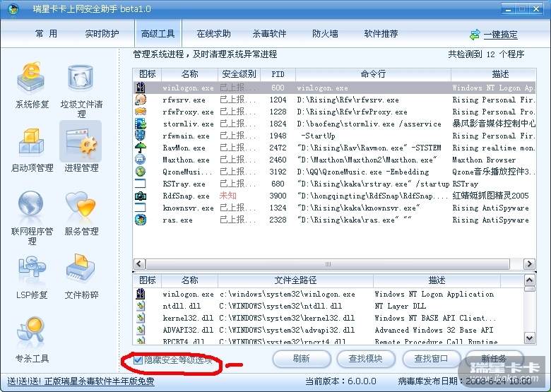The width and height of the screenshot is (551, 392).
Task: Select the RSTray.exe process name
Action: (184, 184)
